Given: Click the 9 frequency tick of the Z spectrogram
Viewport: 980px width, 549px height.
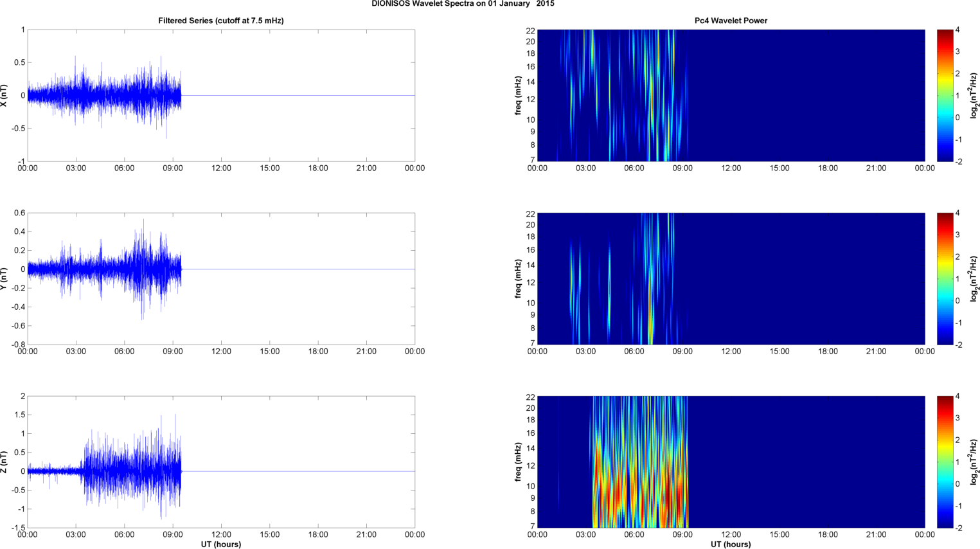Looking at the screenshot, I should pyautogui.click(x=533, y=498).
